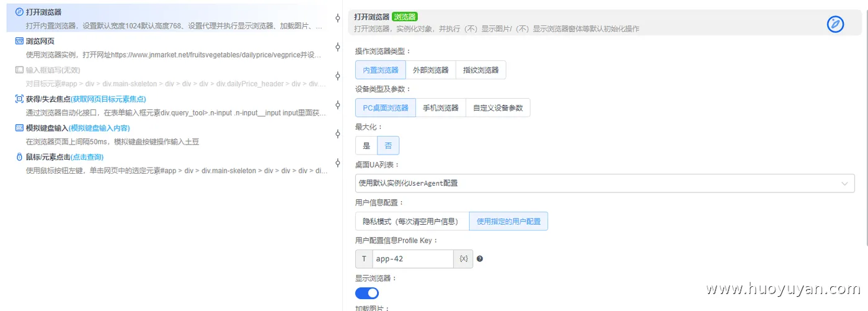Click the mouse icon beside 鼠标/元素点击

pyautogui.click(x=19, y=157)
